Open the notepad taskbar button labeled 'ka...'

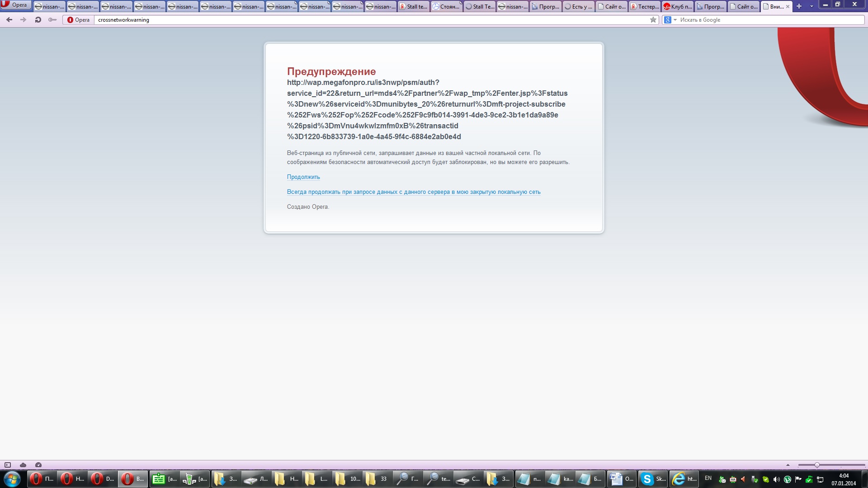(561, 479)
